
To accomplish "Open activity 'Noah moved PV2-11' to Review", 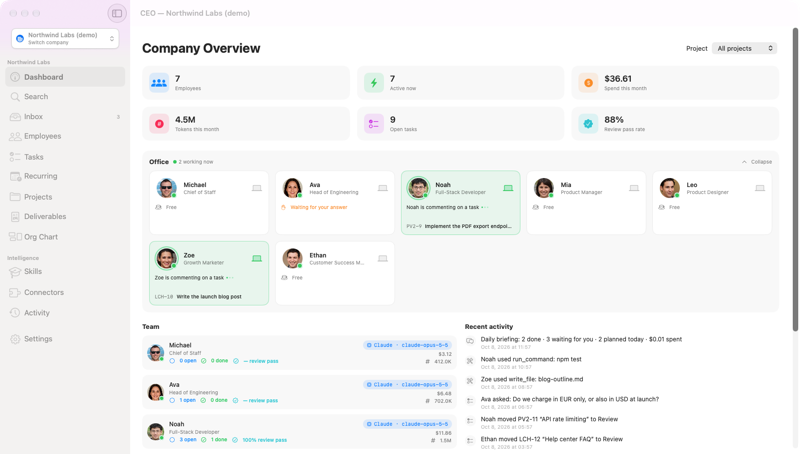I will pyautogui.click(x=549, y=419).
